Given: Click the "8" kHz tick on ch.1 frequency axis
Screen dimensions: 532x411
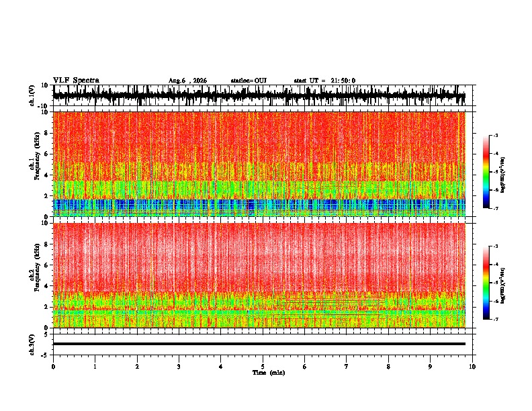Looking at the screenshot, I should tap(47, 133).
